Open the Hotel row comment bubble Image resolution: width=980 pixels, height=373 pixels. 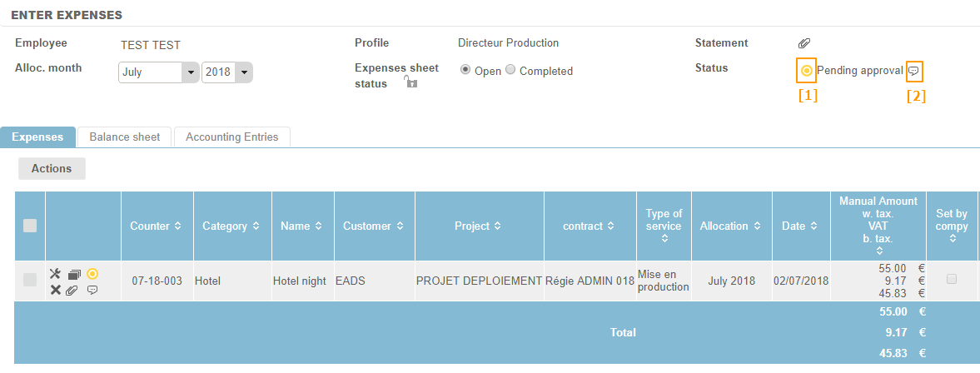92,290
